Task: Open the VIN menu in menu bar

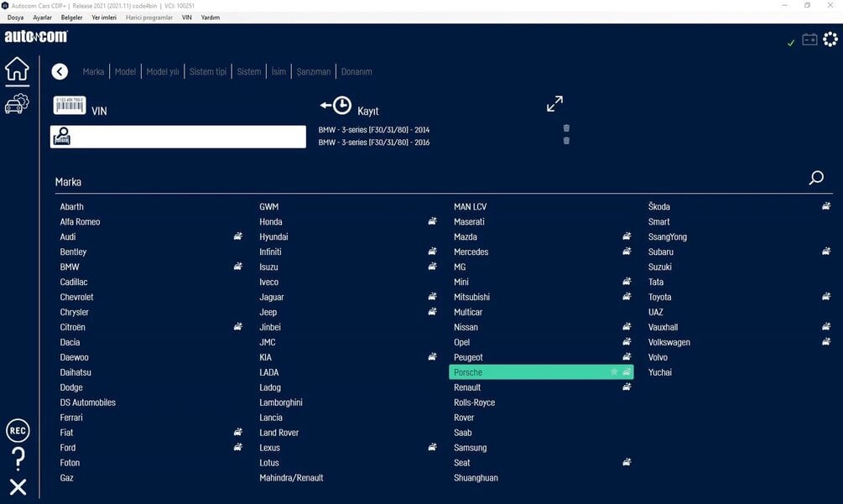Action: 186,18
